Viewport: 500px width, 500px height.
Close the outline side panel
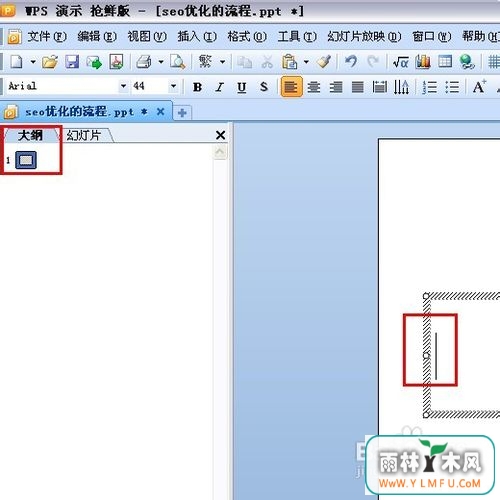coord(220,135)
